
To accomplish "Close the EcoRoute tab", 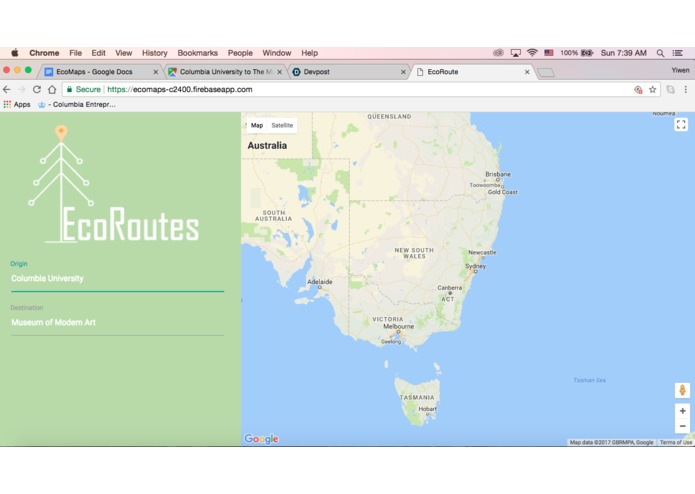I will [527, 72].
